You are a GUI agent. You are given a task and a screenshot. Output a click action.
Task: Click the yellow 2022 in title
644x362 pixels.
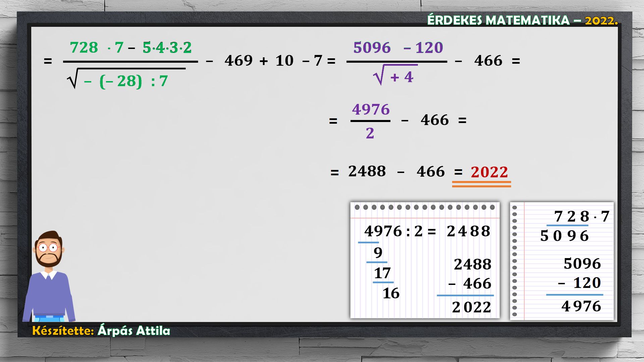click(601, 21)
